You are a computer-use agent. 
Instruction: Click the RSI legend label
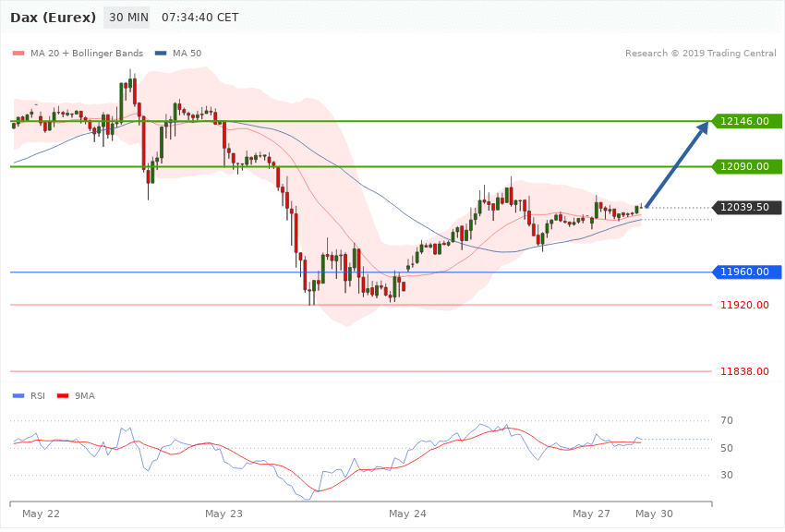coord(38,396)
